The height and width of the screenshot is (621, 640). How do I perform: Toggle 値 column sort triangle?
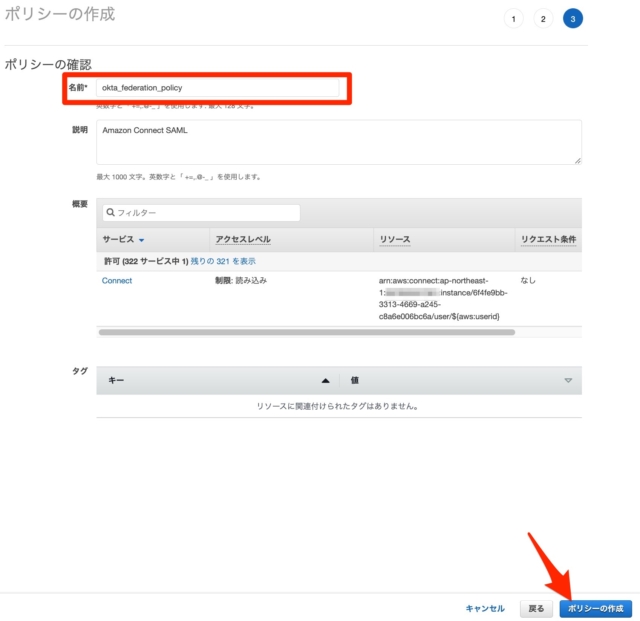pyautogui.click(x=568, y=381)
